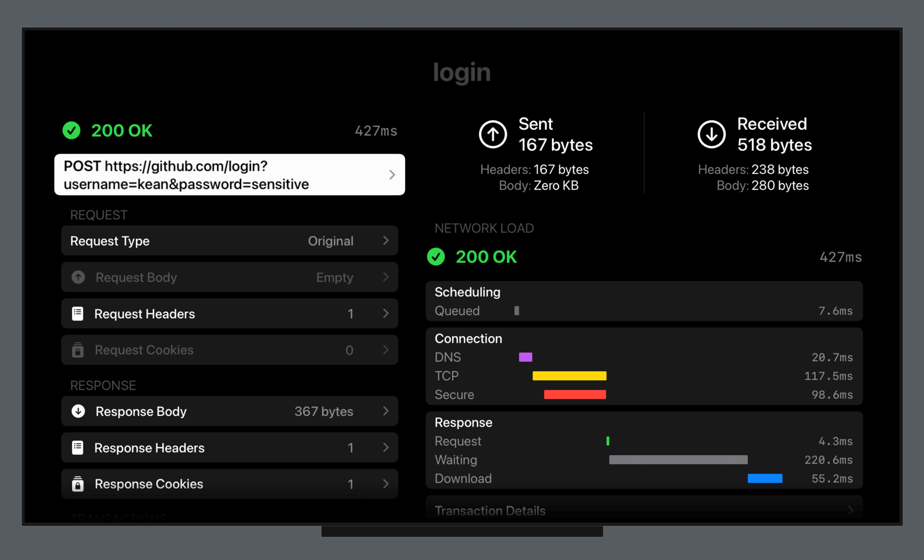Click 'Body: 280 bytes' under Received
Viewport: 924px width, 560px height.
click(762, 185)
